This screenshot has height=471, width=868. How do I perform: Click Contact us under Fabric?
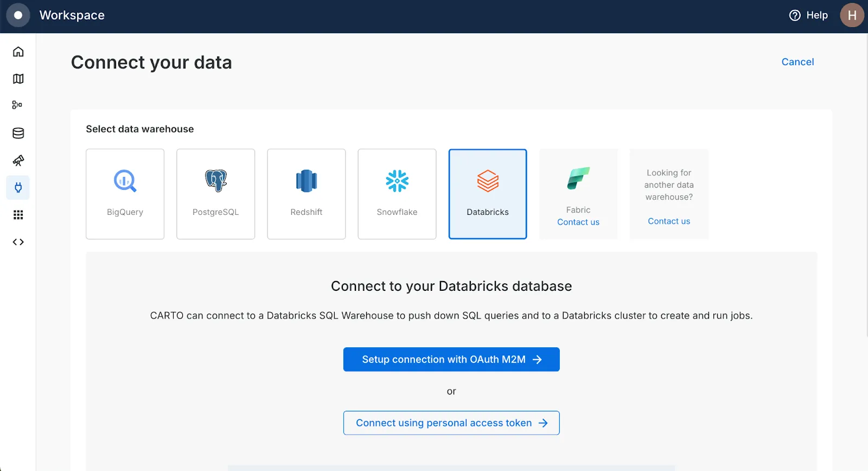pos(578,222)
